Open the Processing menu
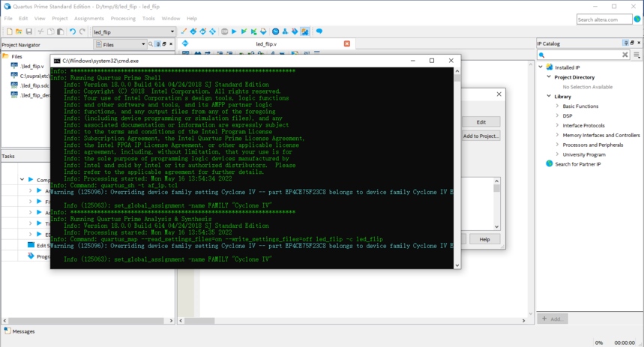This screenshot has width=644, height=347. (x=123, y=19)
